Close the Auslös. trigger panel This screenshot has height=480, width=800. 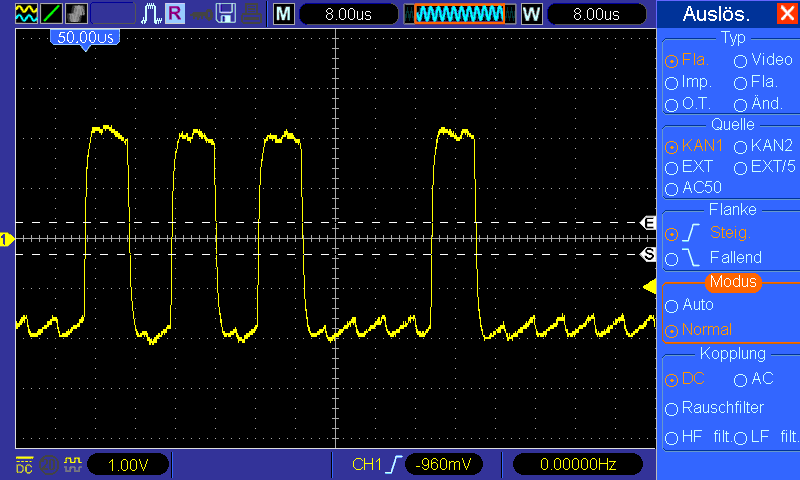787,13
